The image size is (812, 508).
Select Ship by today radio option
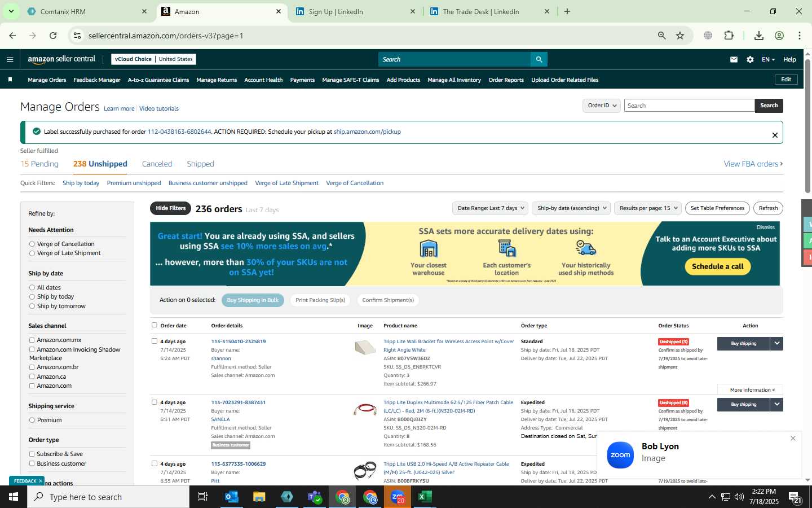point(32,296)
